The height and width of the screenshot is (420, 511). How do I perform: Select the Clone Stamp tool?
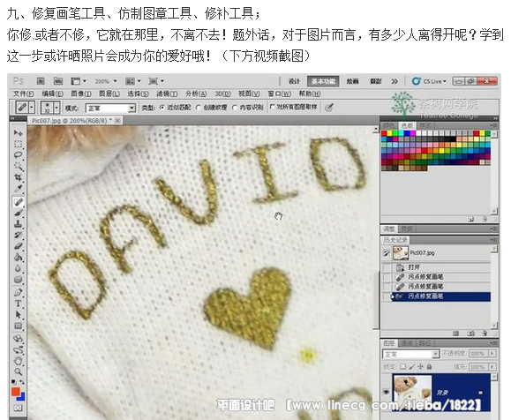click(x=18, y=224)
